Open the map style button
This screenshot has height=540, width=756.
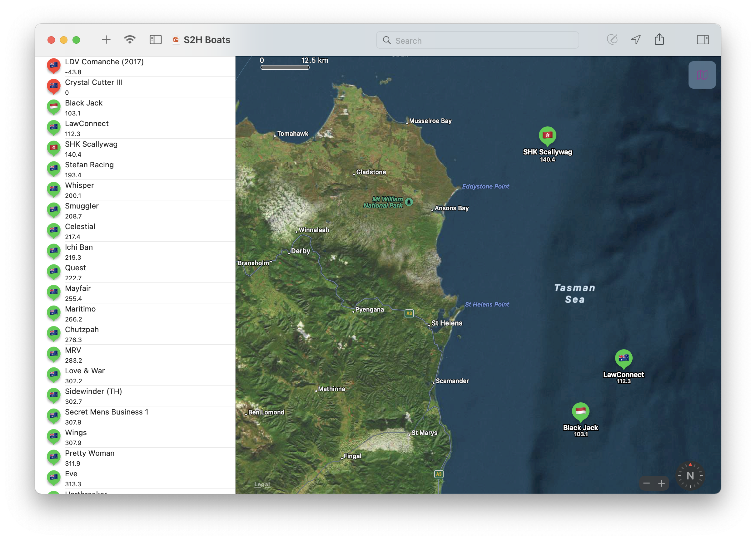[702, 75]
